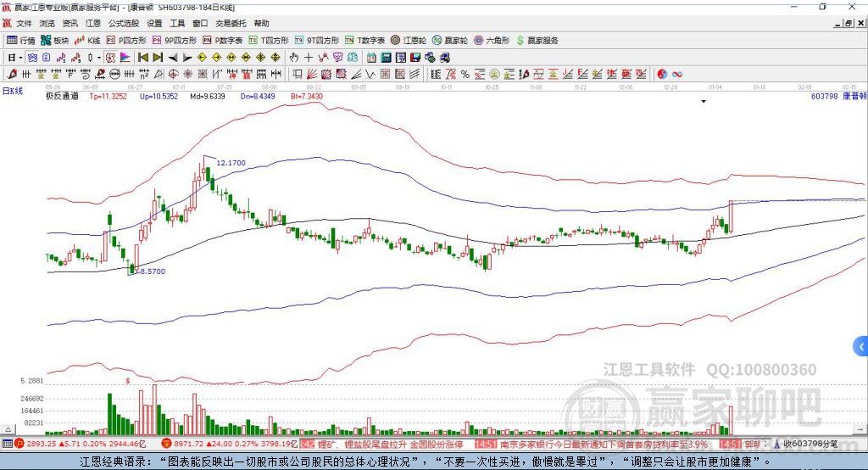
Task: Open the 浏览 menu
Action: (47, 23)
